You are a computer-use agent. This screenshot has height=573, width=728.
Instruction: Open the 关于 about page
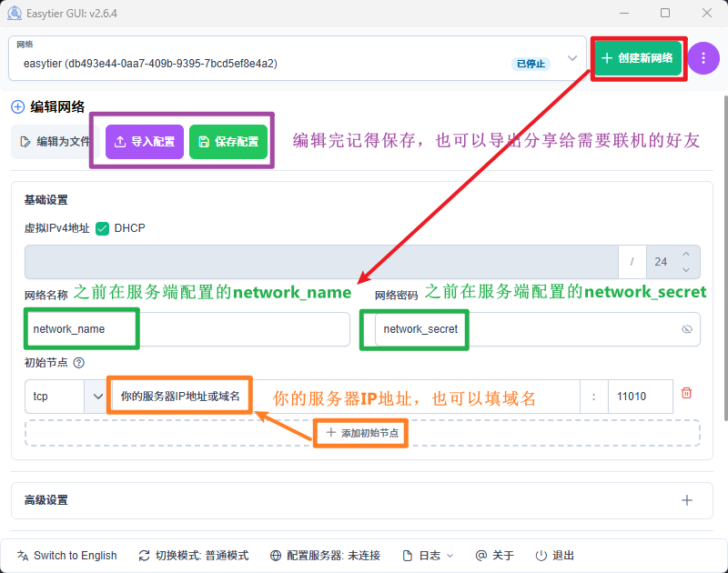[x=494, y=556]
